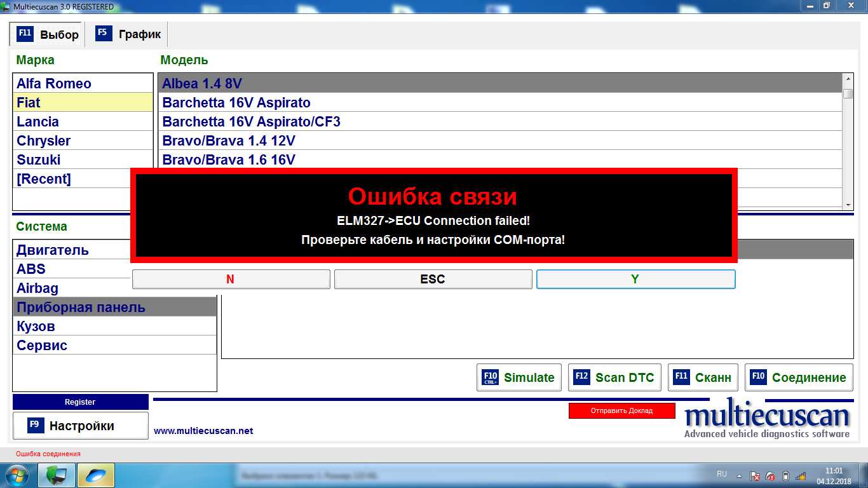868x488 pixels.
Task: Select Alfa Romeo in the make list
Action: pos(83,83)
